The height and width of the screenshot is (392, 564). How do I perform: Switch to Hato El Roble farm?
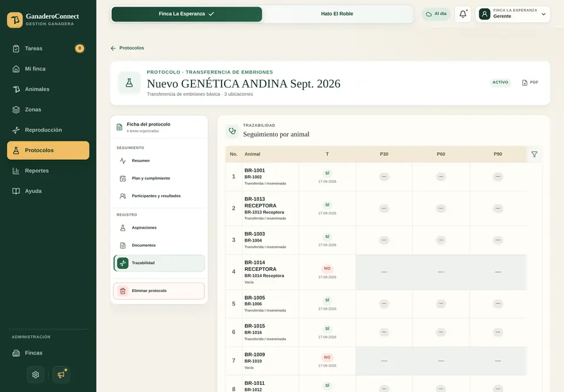tap(337, 14)
